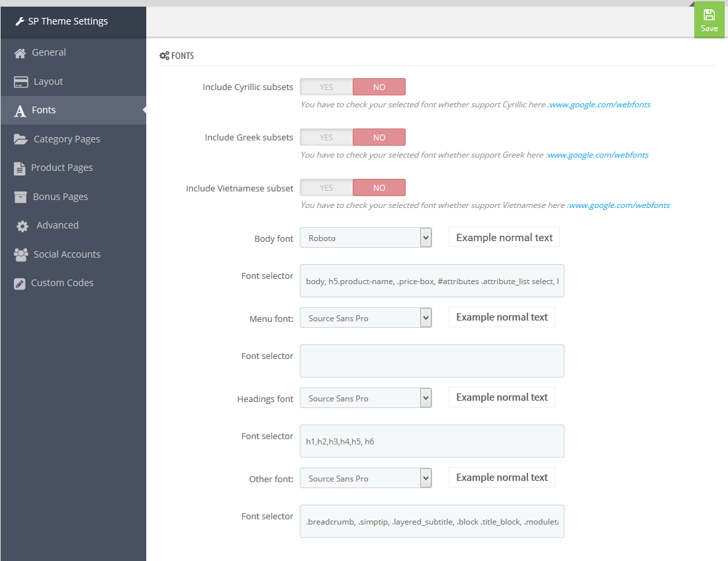Click the Bonus Pages archive icon
The width and height of the screenshot is (728, 561).
[x=21, y=197]
